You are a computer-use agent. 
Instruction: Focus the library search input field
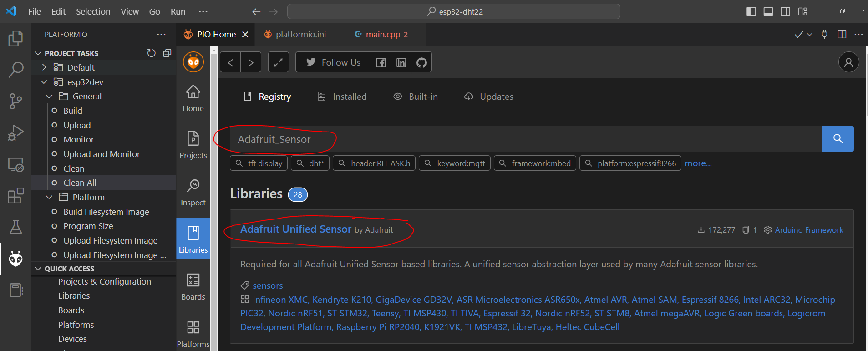pyautogui.click(x=526, y=139)
